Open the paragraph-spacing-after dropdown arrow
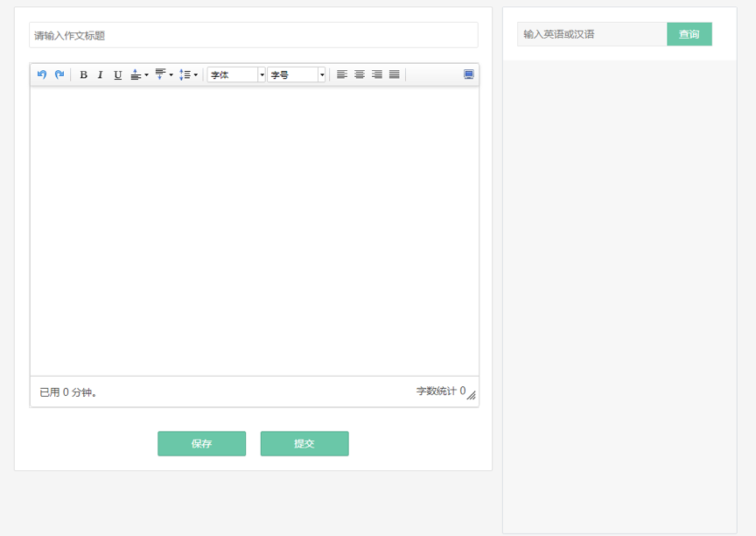 171,74
